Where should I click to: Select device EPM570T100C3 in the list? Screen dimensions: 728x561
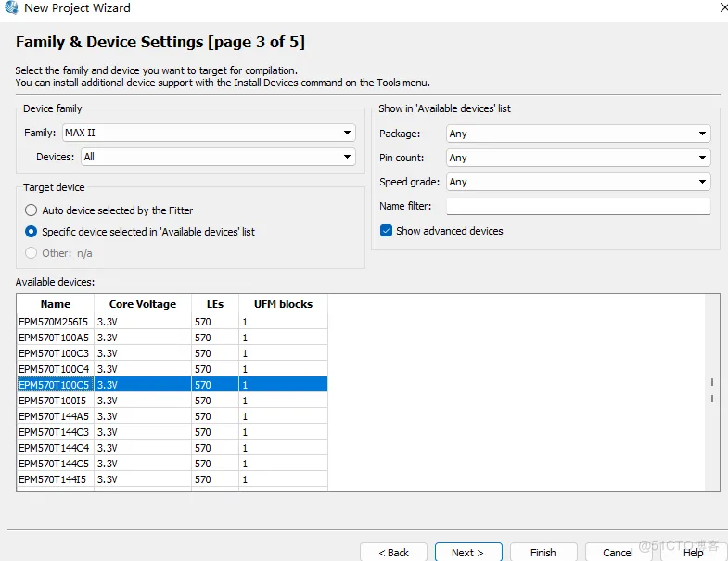pyautogui.click(x=54, y=353)
